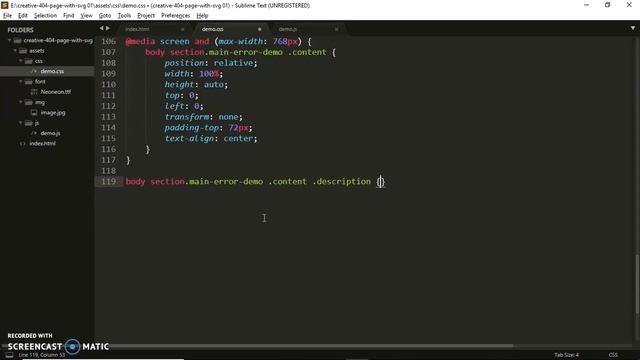The width and height of the screenshot is (640, 360).
Task: Switch to the demo.js tab
Action: 288,29
